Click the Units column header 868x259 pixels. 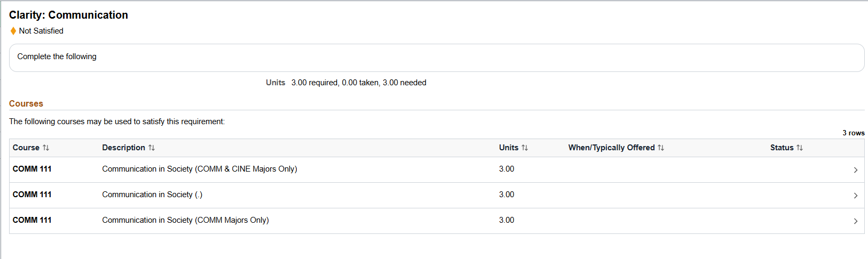[509, 148]
